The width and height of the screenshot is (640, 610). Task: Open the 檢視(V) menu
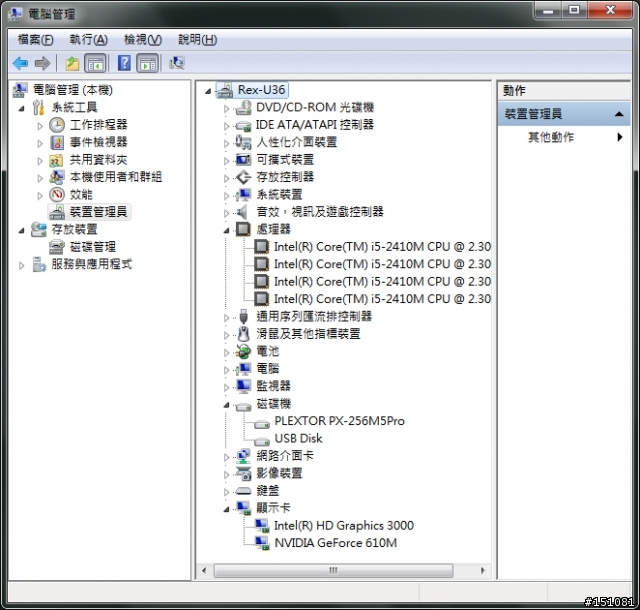click(143, 40)
